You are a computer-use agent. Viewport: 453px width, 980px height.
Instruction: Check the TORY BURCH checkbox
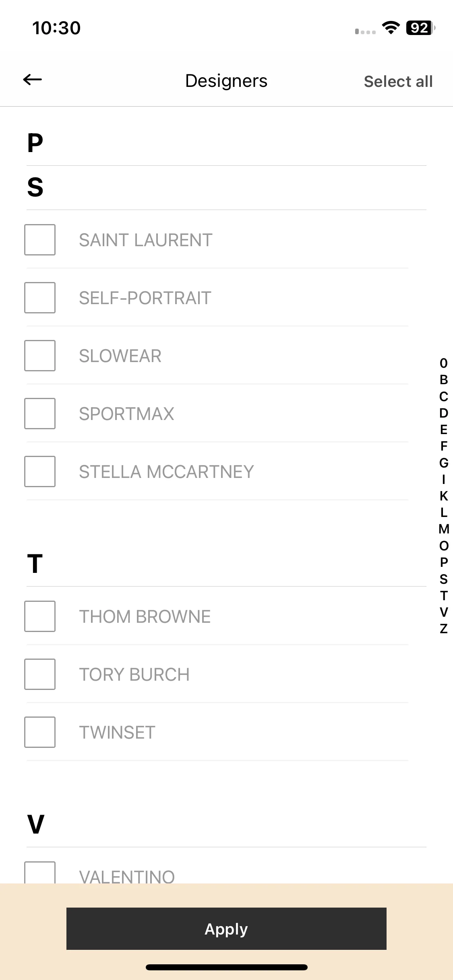click(40, 674)
